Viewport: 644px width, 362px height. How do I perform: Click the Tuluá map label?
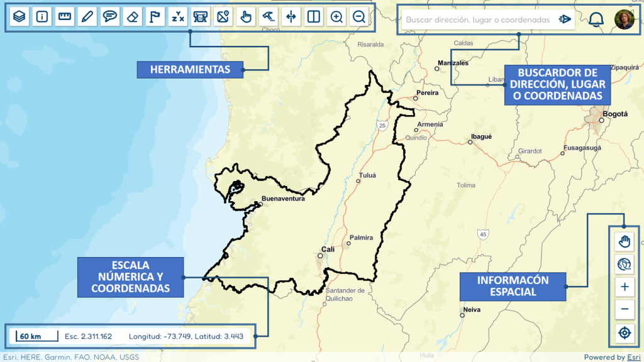click(367, 175)
